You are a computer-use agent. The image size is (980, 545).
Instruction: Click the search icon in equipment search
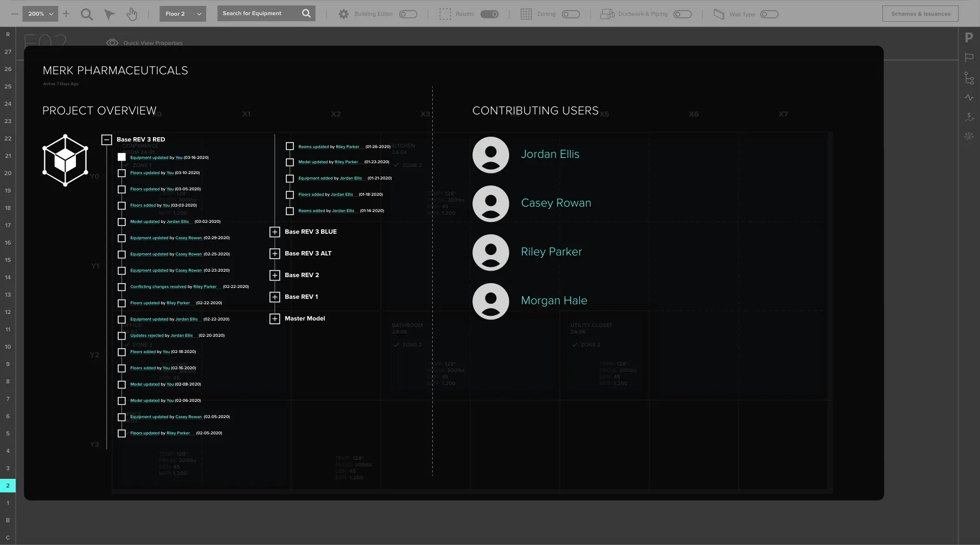pyautogui.click(x=306, y=14)
